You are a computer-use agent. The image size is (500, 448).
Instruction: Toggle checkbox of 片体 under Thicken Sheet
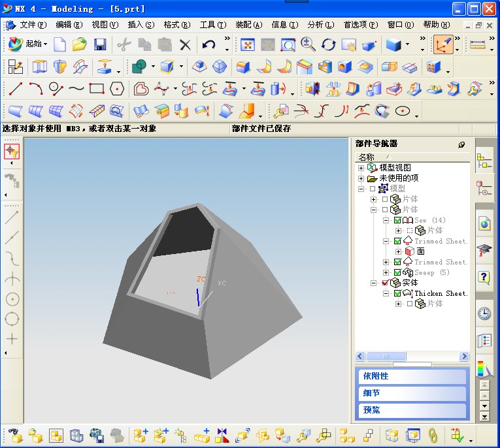pyautogui.click(x=410, y=304)
